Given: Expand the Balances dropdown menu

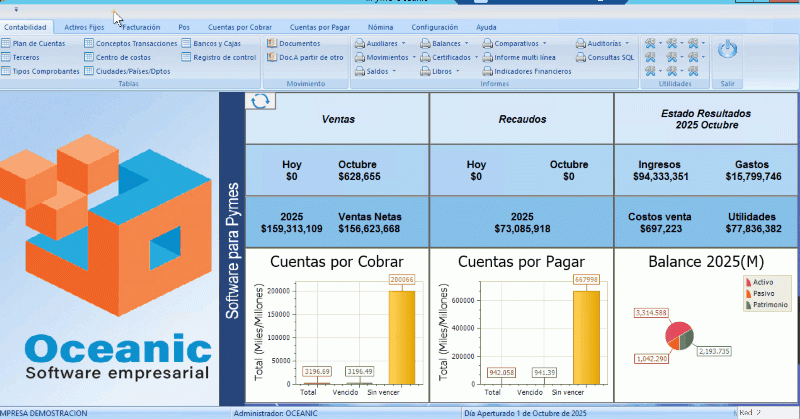Looking at the screenshot, I should click(446, 44).
